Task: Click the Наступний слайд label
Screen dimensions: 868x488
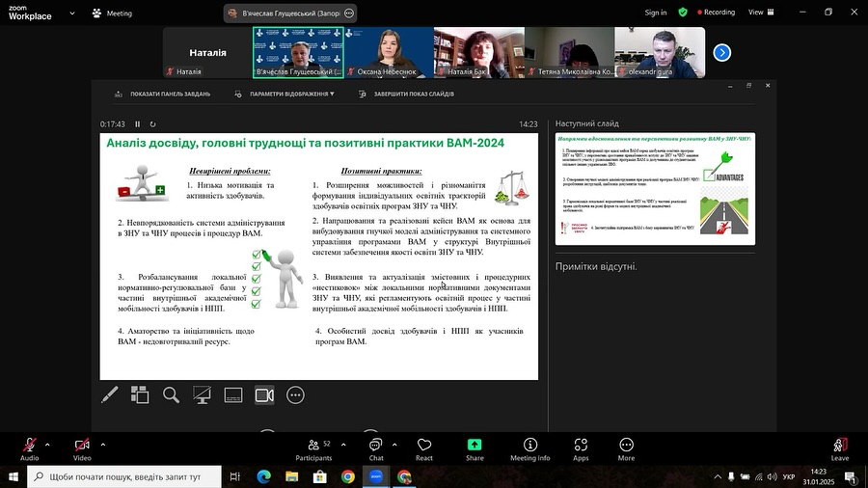Action: [x=586, y=124]
